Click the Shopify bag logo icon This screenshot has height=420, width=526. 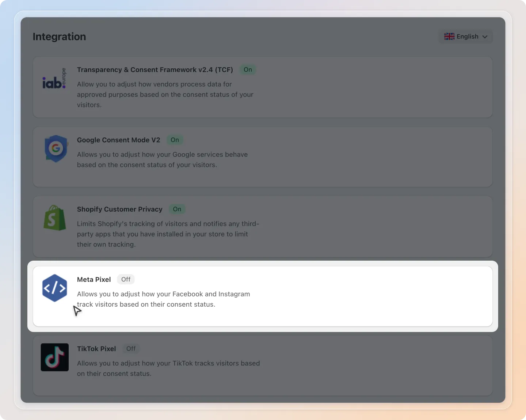coord(55,218)
